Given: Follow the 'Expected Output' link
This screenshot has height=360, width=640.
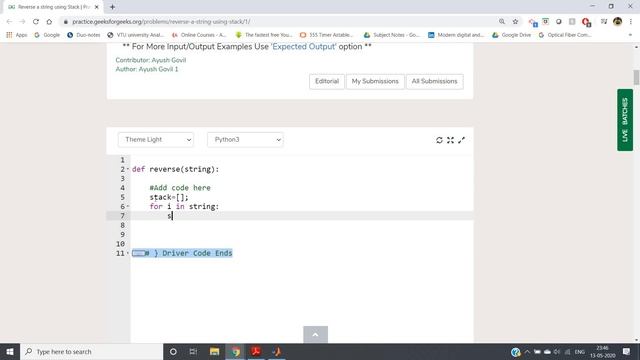Looking at the screenshot, I should (x=304, y=47).
